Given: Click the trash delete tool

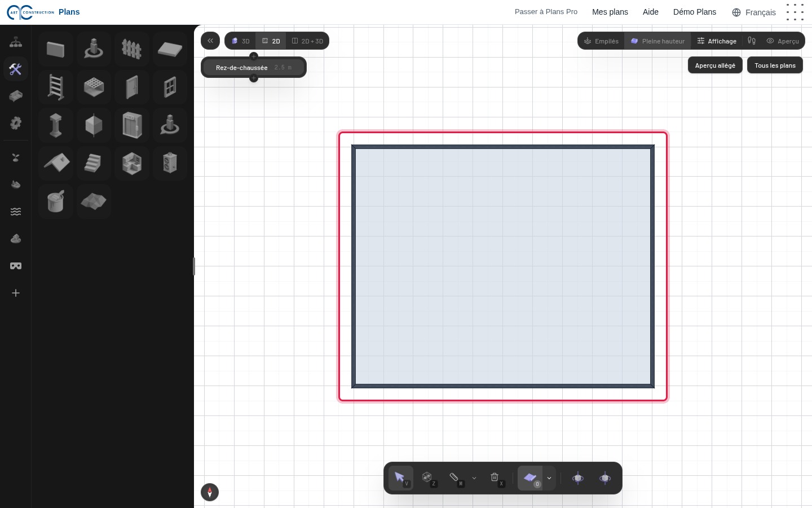Looking at the screenshot, I should click(x=495, y=478).
